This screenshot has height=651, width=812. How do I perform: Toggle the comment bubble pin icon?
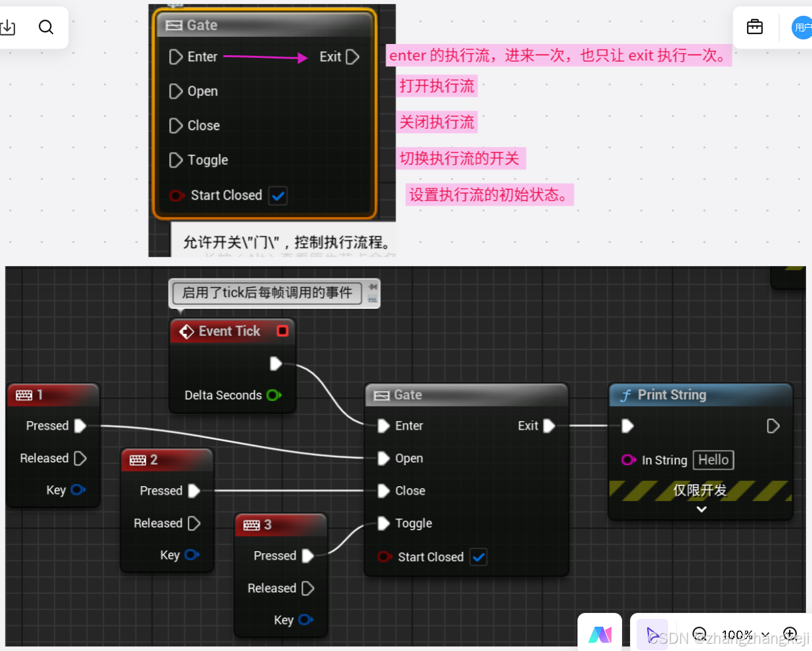pos(372,287)
